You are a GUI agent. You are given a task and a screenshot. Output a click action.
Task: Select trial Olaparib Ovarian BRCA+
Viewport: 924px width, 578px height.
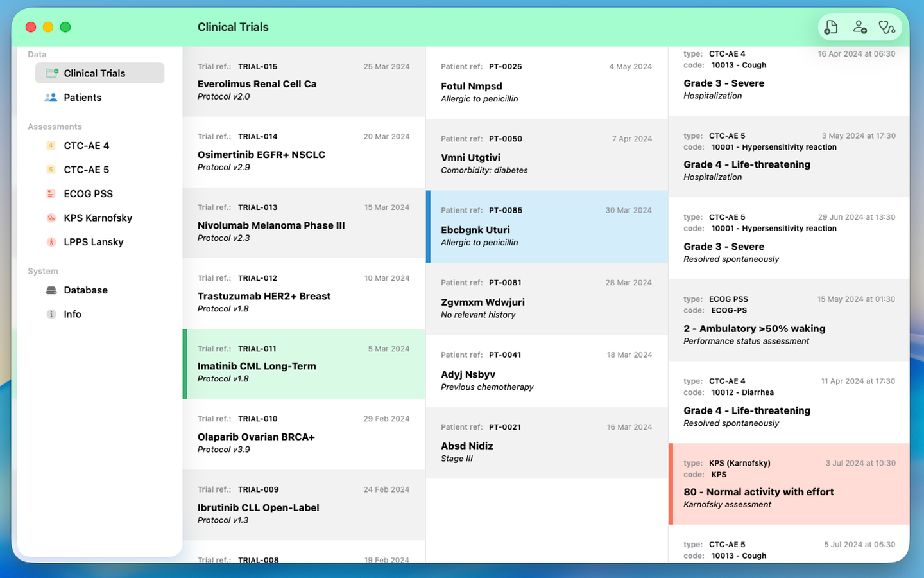304,434
